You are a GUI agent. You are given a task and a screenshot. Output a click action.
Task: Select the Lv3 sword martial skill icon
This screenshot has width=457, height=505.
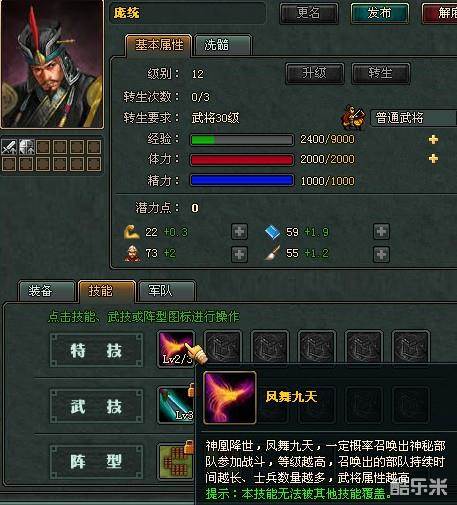click(176, 405)
